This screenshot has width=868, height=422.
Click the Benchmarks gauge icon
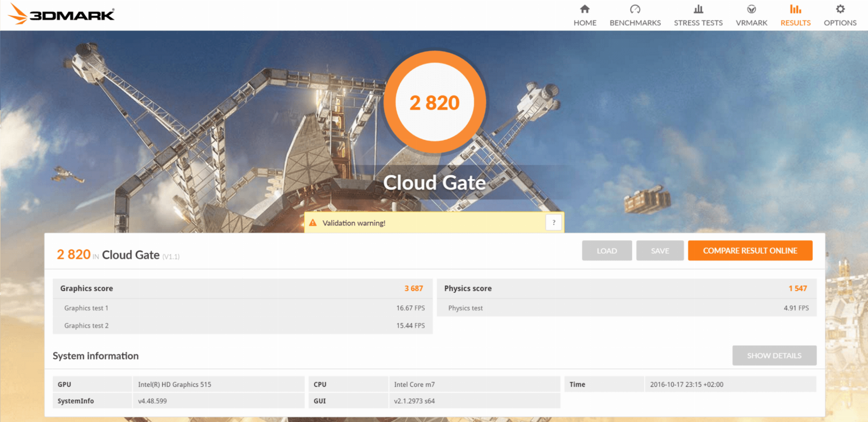click(635, 9)
